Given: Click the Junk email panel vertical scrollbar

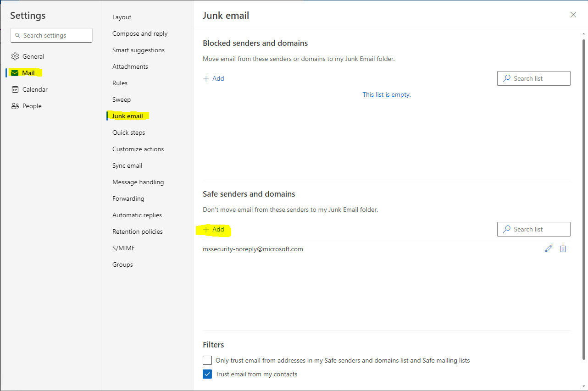Looking at the screenshot, I should pyautogui.click(x=584, y=199).
